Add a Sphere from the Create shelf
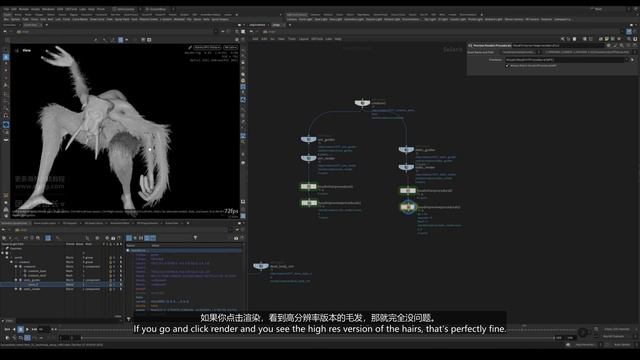640x360 pixels. pyautogui.click(x=15, y=19)
